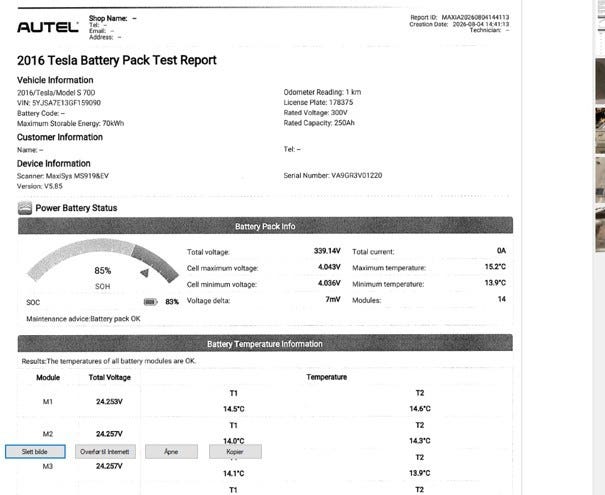Image resolution: width=605 pixels, height=495 pixels.
Task: Click module 'M3' row label
Action: pos(48,466)
